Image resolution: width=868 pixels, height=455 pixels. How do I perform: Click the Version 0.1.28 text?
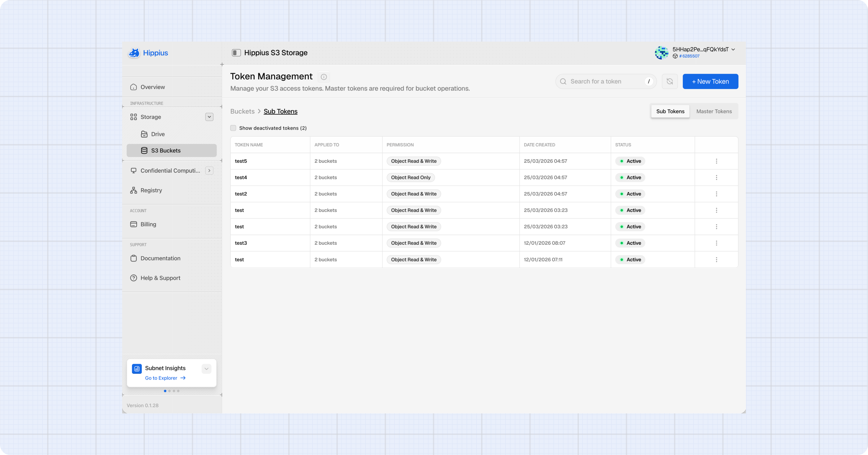tap(143, 406)
